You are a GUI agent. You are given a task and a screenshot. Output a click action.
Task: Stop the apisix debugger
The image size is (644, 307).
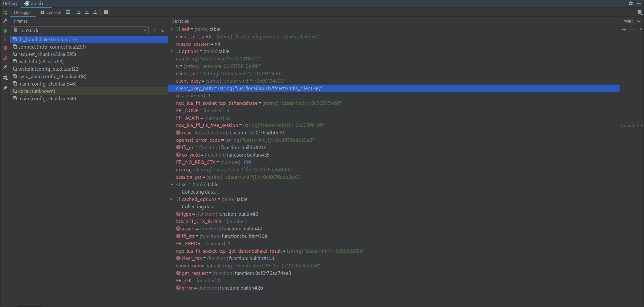[x=5, y=47]
